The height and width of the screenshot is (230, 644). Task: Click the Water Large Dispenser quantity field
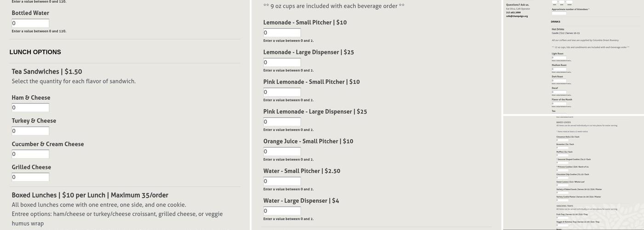tap(282, 211)
